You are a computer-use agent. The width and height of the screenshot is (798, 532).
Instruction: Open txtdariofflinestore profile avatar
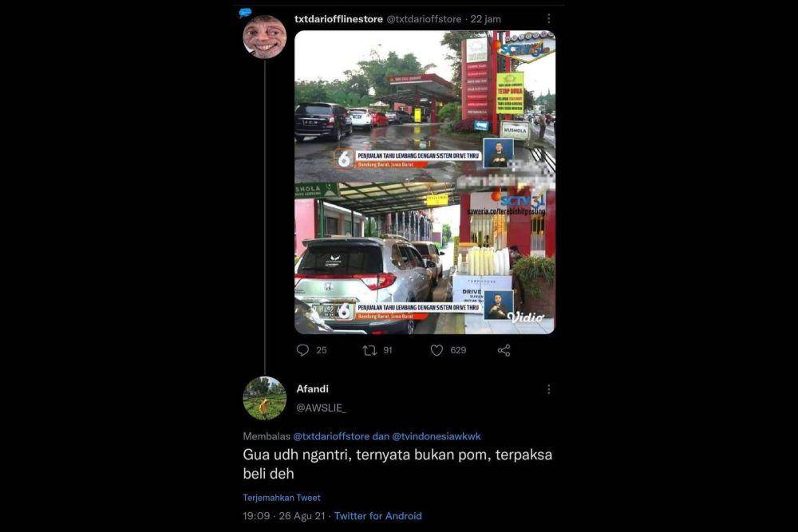[x=265, y=37]
